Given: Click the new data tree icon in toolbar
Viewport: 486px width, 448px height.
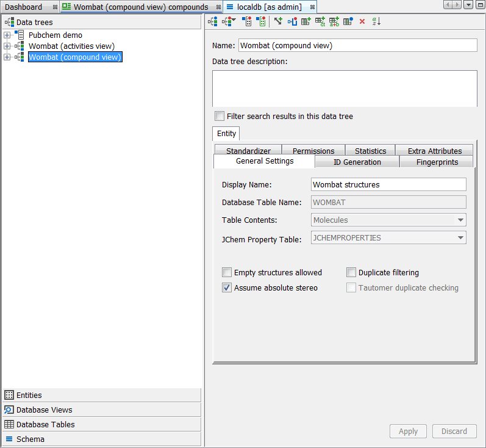Looking at the screenshot, I should coord(212,21).
